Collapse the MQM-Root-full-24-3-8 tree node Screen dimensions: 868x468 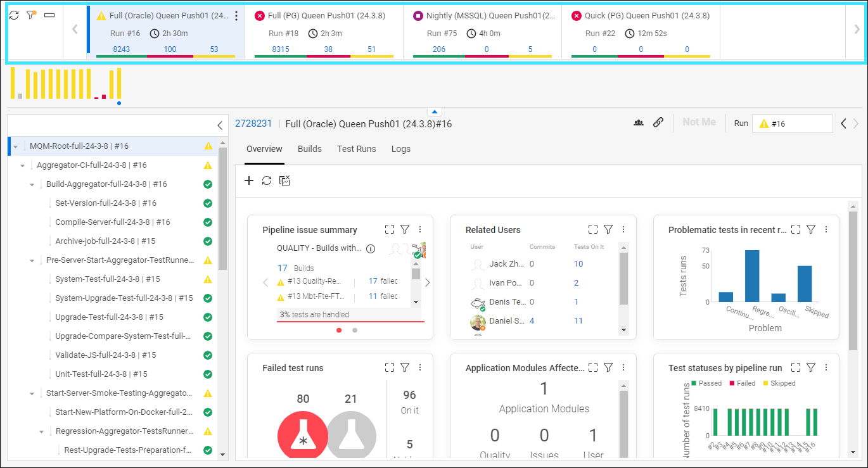15,146
